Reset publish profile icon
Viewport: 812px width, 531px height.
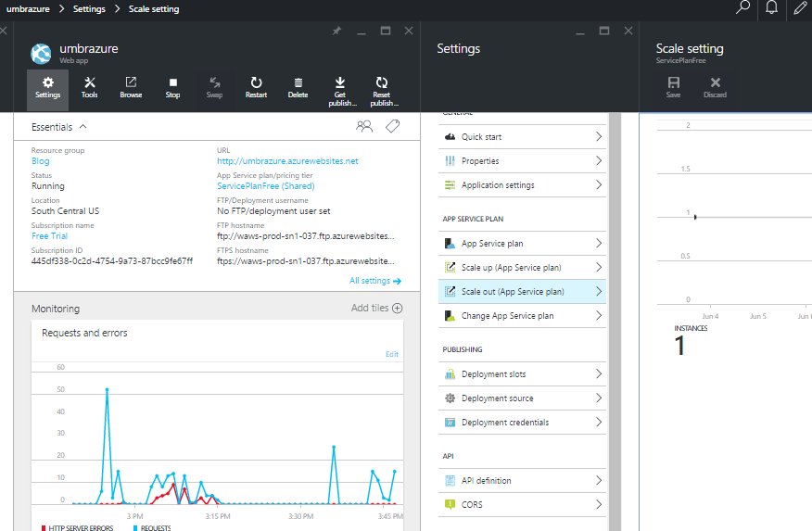(x=382, y=82)
